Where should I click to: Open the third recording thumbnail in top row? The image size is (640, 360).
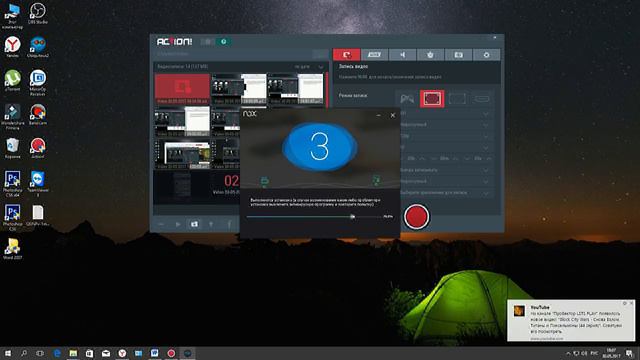click(x=296, y=89)
